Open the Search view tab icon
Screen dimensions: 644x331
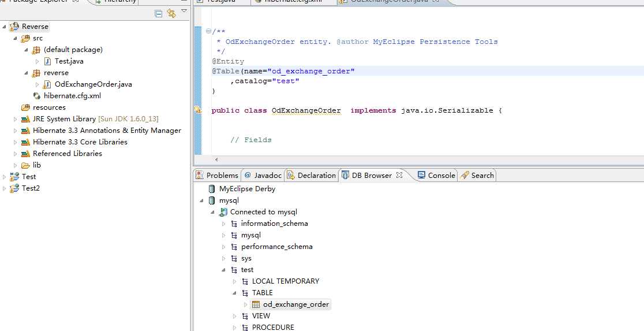[465, 175]
